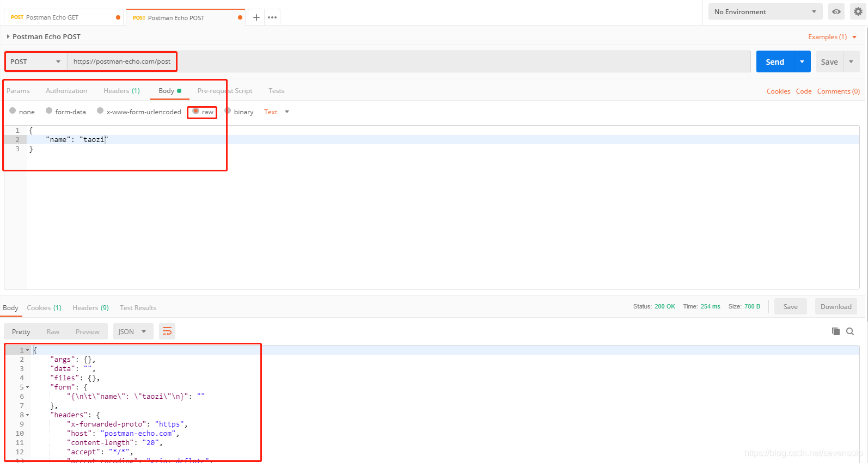Switch response view to Preview

pos(88,331)
